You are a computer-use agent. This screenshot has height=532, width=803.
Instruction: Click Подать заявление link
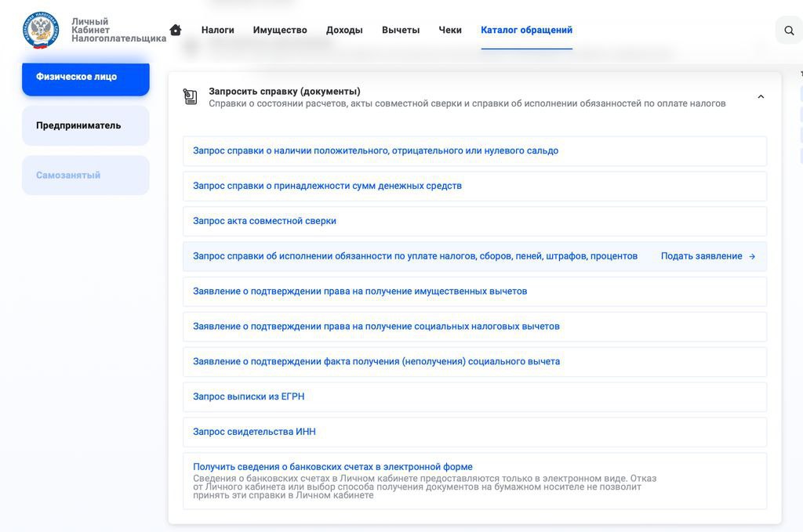pos(701,256)
